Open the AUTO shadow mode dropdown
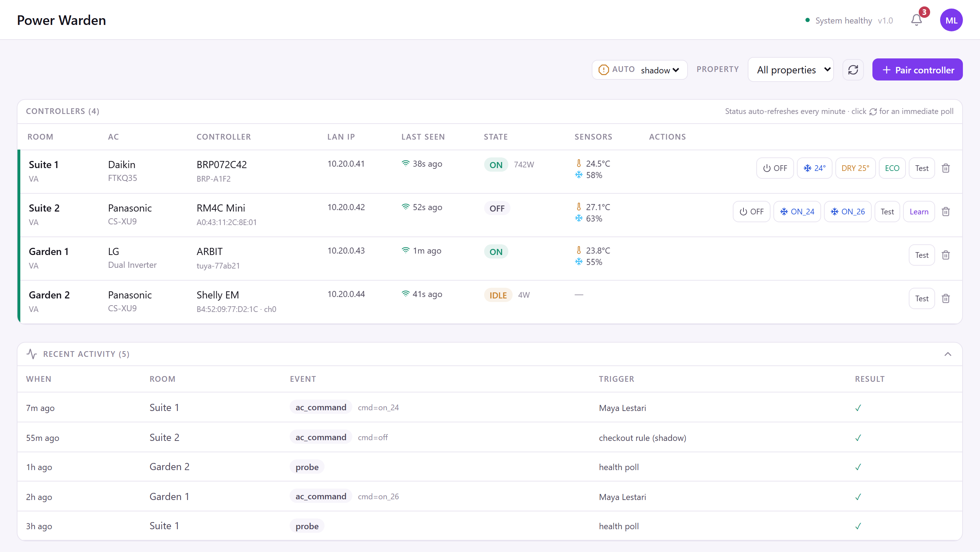This screenshot has width=980, height=552. [x=660, y=71]
